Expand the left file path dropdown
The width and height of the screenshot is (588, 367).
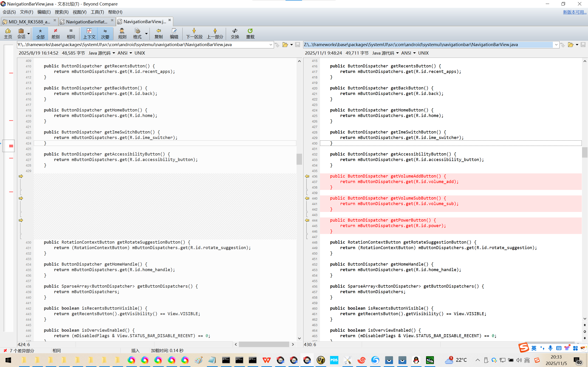coord(271,45)
